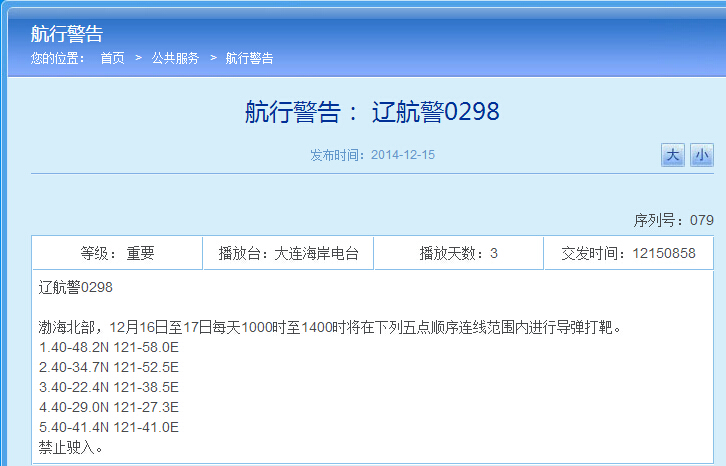Select the 播放天数：3 cell
The width and height of the screenshot is (726, 466).
pos(458,253)
